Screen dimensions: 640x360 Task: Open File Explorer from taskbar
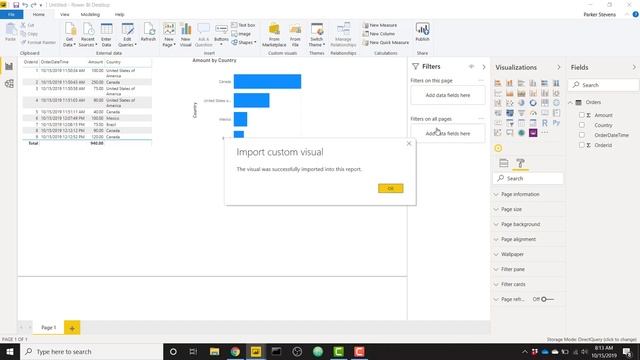214,351
